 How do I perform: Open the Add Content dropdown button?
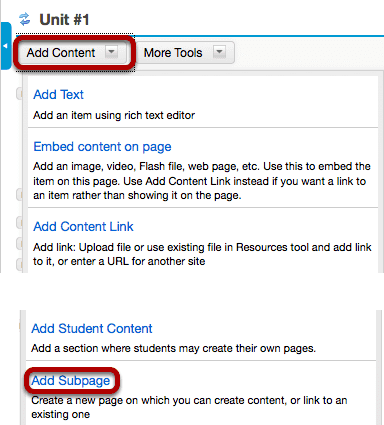coord(73,52)
